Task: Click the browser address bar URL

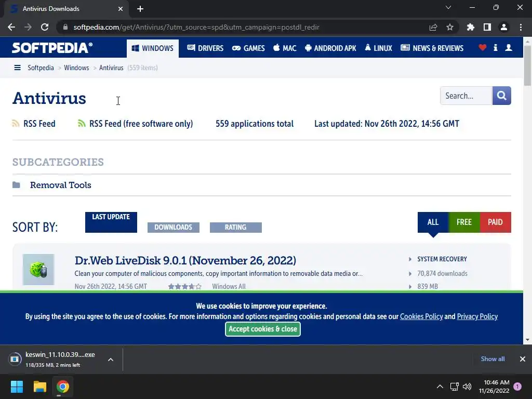Action: click(196, 27)
